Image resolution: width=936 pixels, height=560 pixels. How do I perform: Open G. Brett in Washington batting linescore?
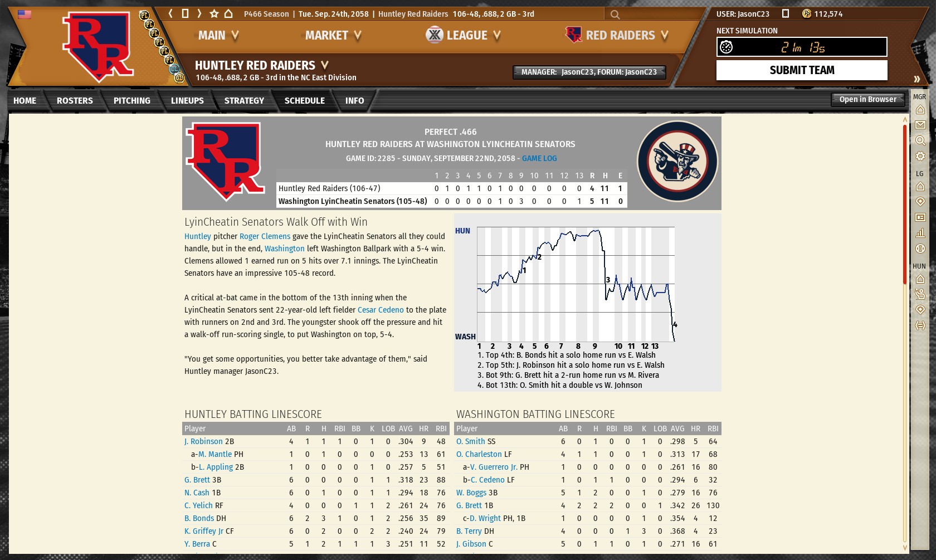(x=469, y=505)
